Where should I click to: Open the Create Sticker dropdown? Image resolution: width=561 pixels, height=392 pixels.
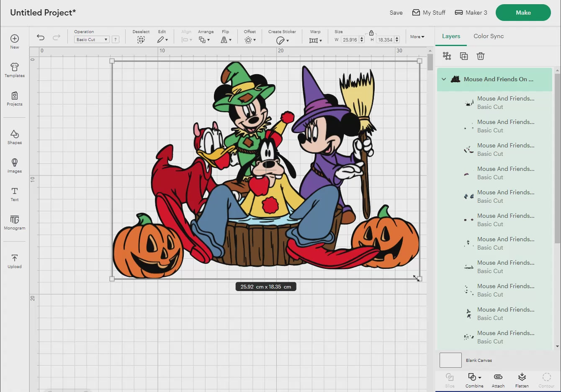(x=283, y=40)
